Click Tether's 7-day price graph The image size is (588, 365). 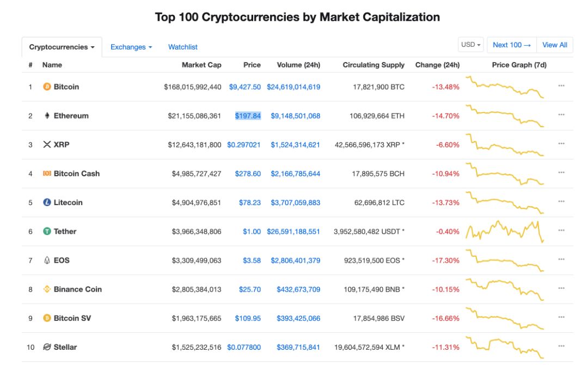pos(505,231)
